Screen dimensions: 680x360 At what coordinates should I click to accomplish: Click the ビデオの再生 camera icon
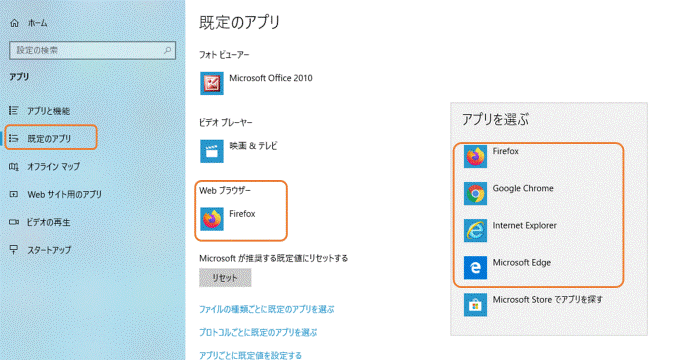coord(14,222)
